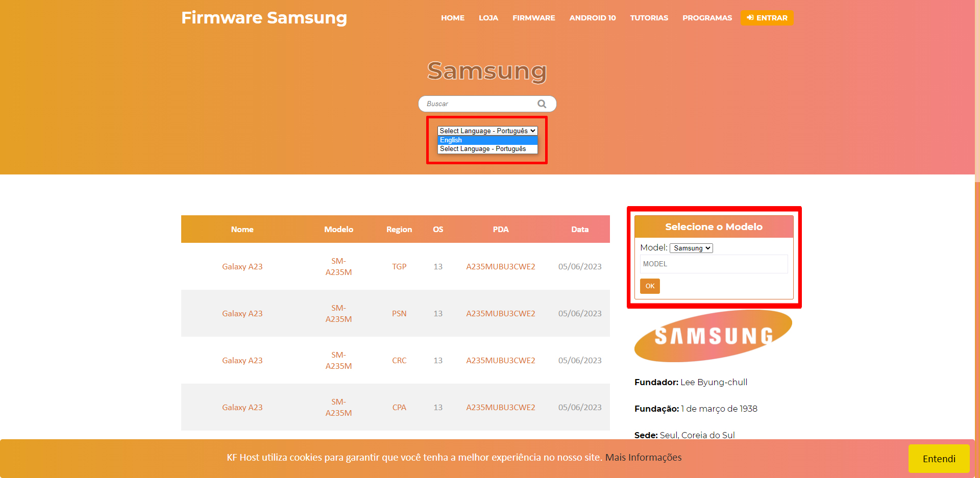Click the Nome column header
Image resolution: width=980 pixels, height=478 pixels.
[x=242, y=230]
